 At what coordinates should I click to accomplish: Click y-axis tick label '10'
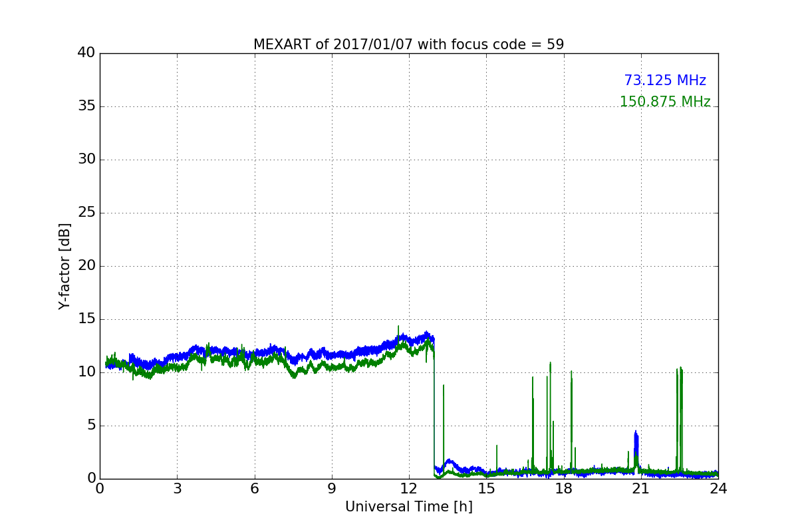coord(86,372)
